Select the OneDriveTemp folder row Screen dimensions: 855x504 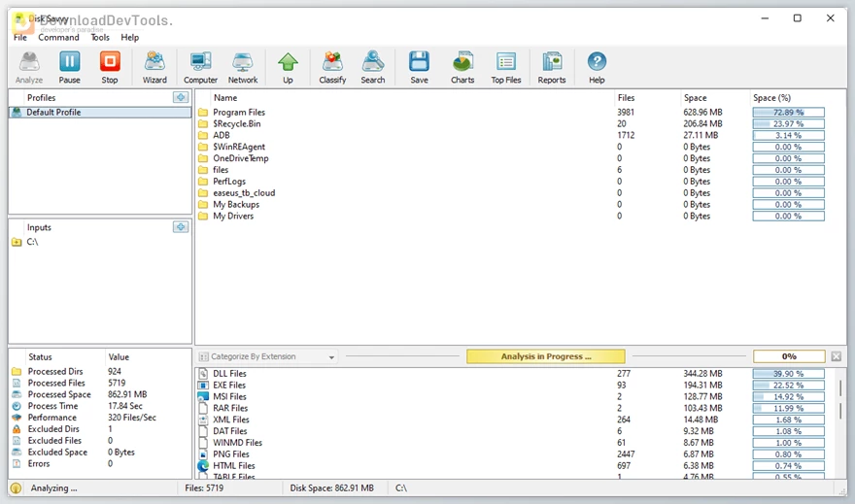(513, 158)
